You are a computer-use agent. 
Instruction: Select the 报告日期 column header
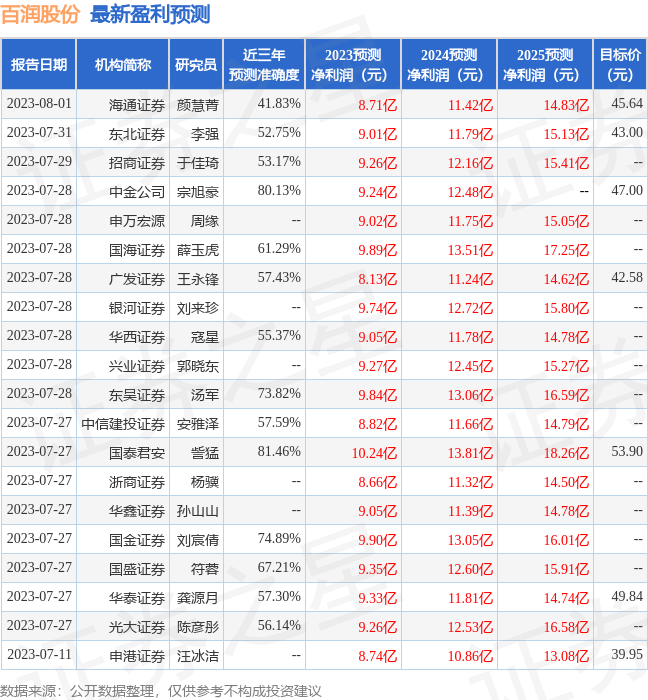pos(39,64)
